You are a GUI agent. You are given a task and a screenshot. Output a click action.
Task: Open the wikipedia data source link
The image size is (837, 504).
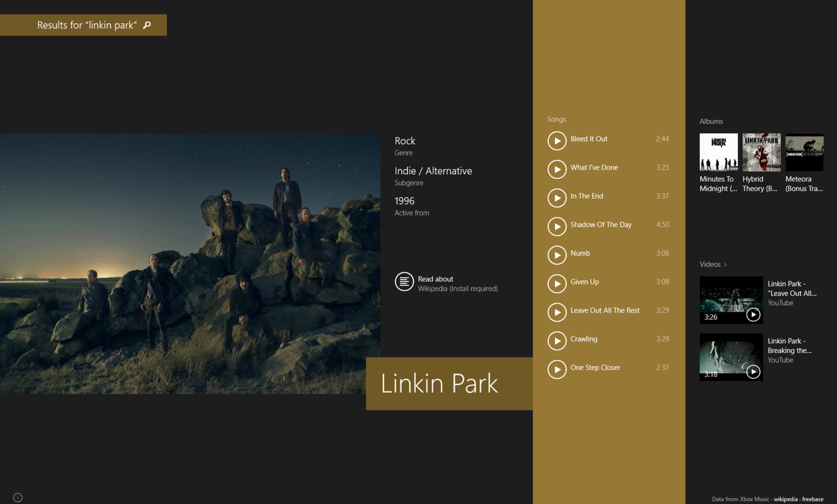(785, 499)
